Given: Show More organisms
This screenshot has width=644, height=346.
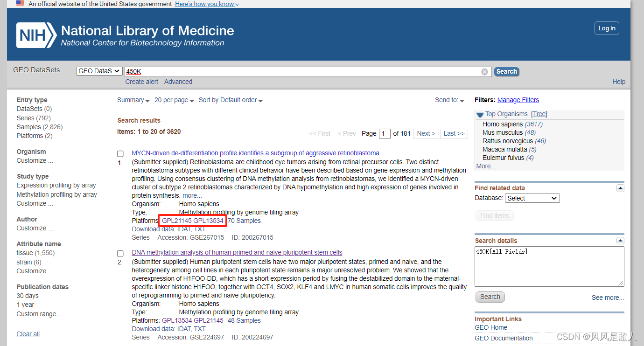Looking at the screenshot, I should [486, 166].
